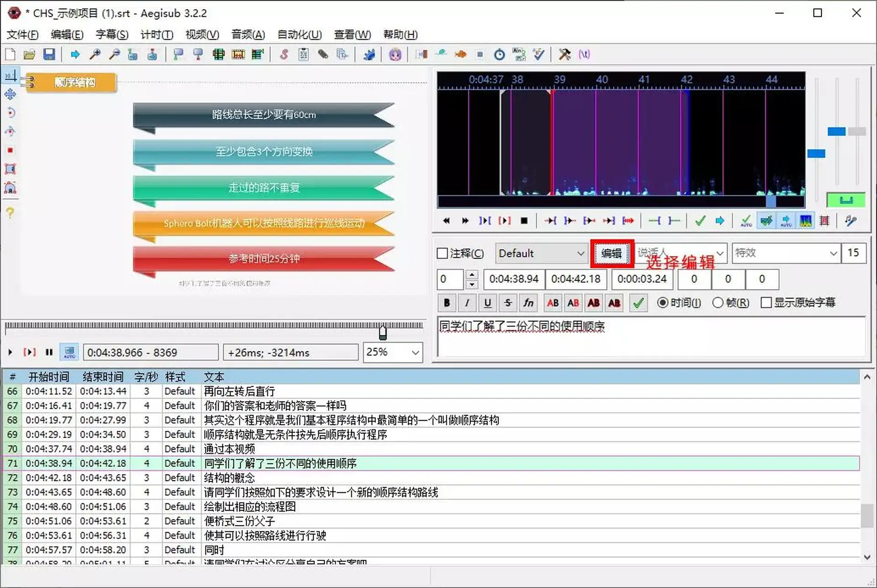
Task: Open Options wrench and hammer icon
Action: click(x=565, y=55)
